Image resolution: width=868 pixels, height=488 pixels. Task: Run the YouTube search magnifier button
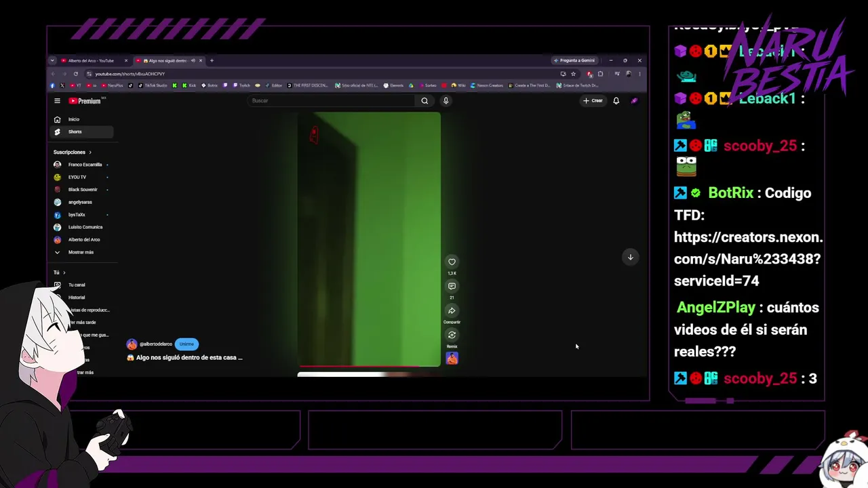coord(425,101)
